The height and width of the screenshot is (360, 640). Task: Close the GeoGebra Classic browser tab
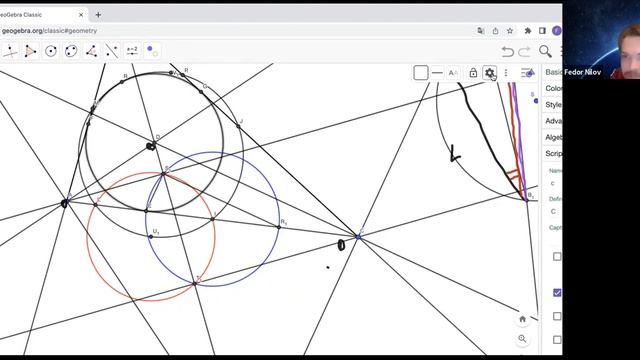[x=81, y=15]
